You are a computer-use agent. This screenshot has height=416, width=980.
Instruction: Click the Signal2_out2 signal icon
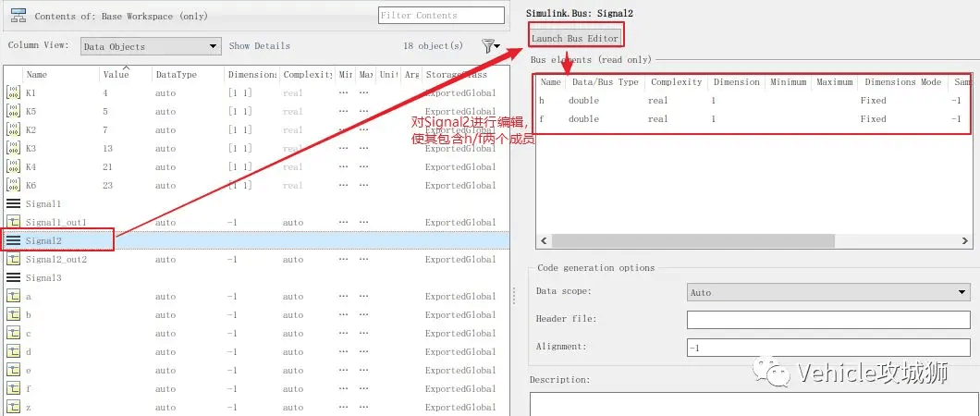pyautogui.click(x=13, y=259)
